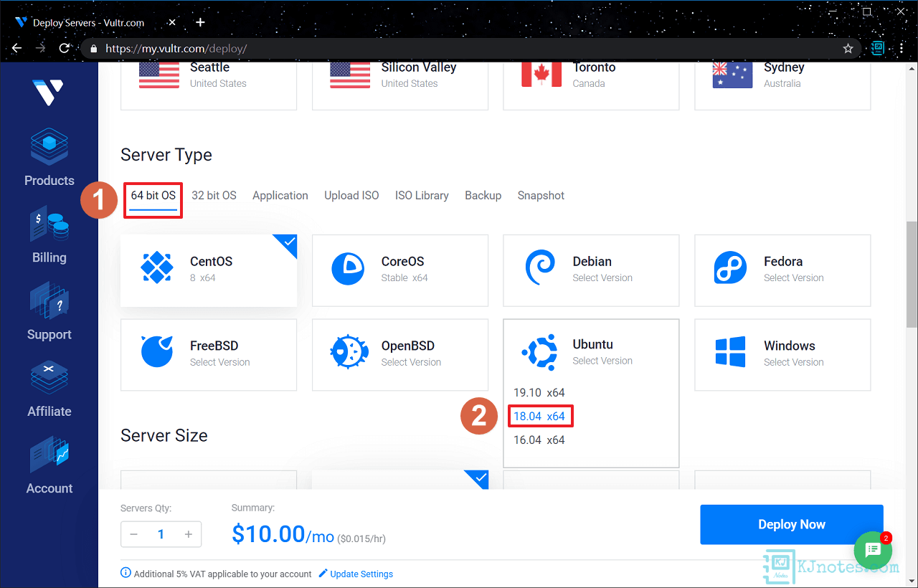Open the Affiliate section icon
This screenshot has height=588, width=918.
[49, 378]
